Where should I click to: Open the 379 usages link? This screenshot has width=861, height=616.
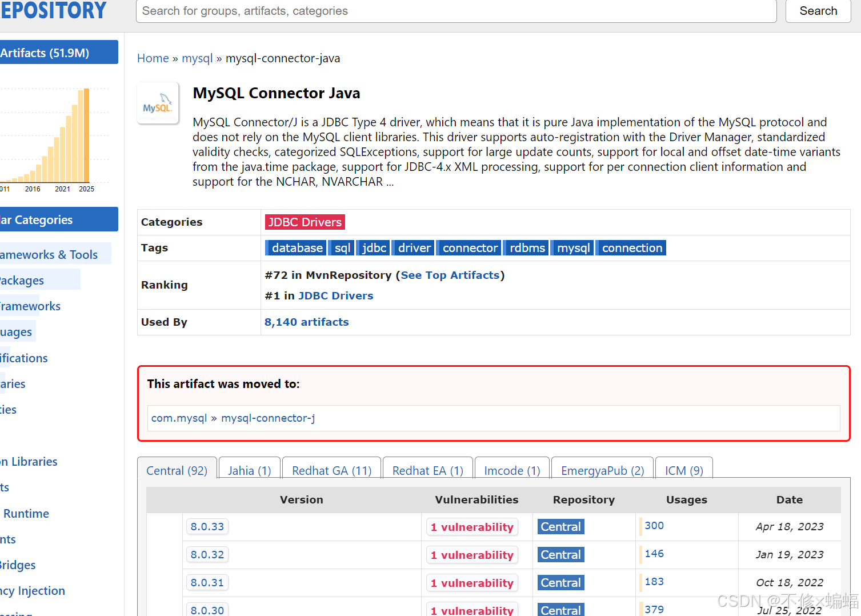pyautogui.click(x=654, y=609)
